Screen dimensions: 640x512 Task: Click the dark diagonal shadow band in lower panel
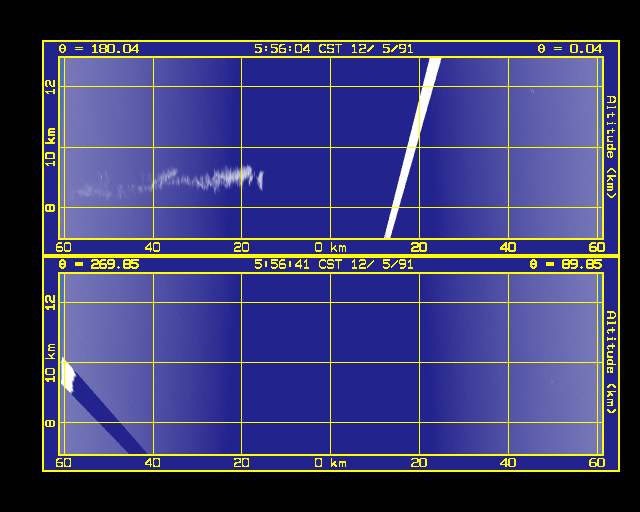[x=109, y=416]
